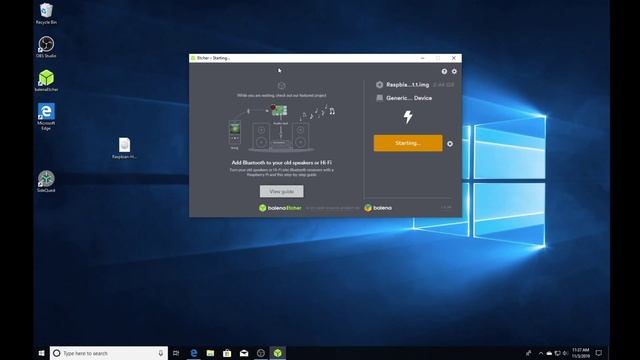Open Etcher help via question mark icon
Viewport: 640px width, 360px height.
444,71
